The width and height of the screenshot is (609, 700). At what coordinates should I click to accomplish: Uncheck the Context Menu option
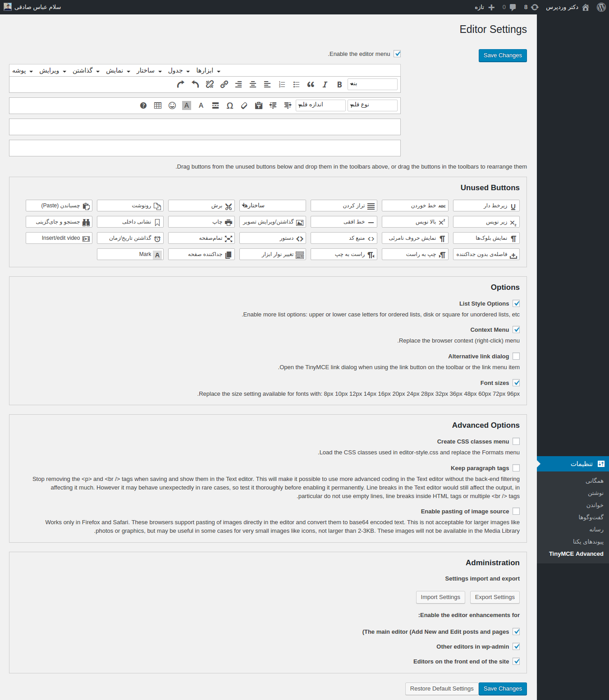point(516,329)
